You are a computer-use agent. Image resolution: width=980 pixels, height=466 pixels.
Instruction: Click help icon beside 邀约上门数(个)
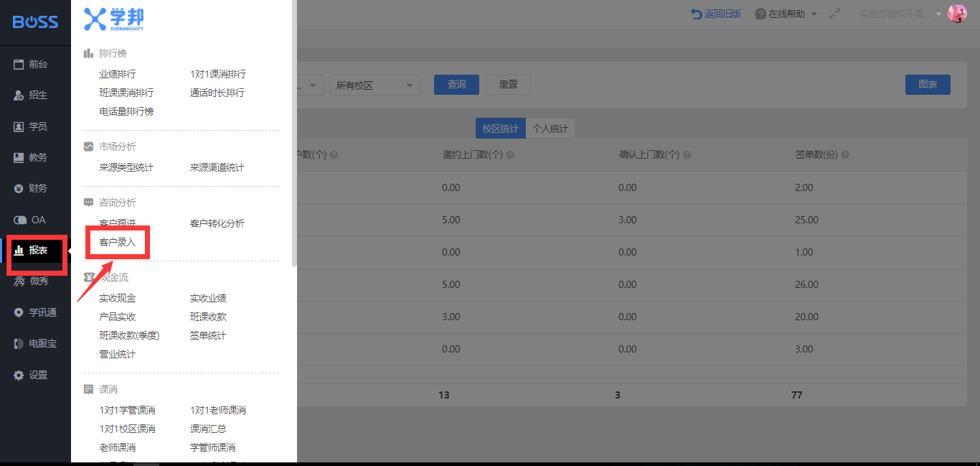click(510, 155)
